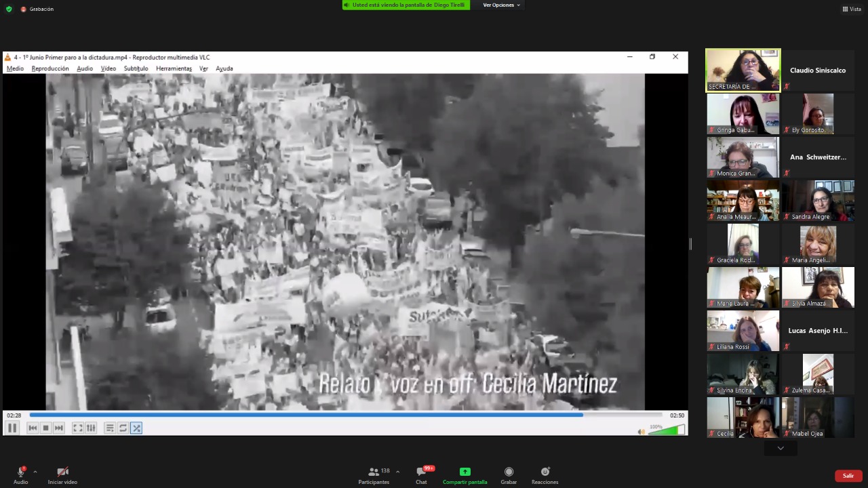Open the Reacciones menu
The width and height of the screenshot is (868, 488).
coord(545,474)
